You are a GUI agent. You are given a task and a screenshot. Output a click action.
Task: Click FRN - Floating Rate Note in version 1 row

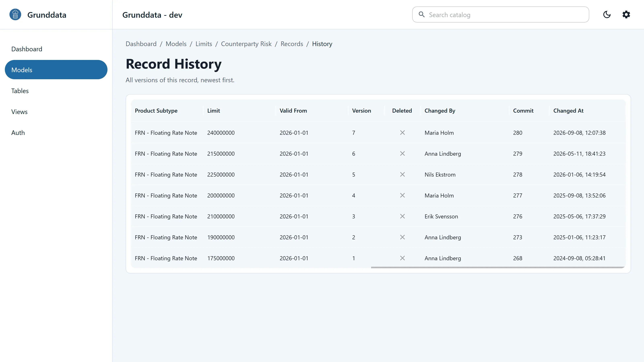pyautogui.click(x=166, y=258)
